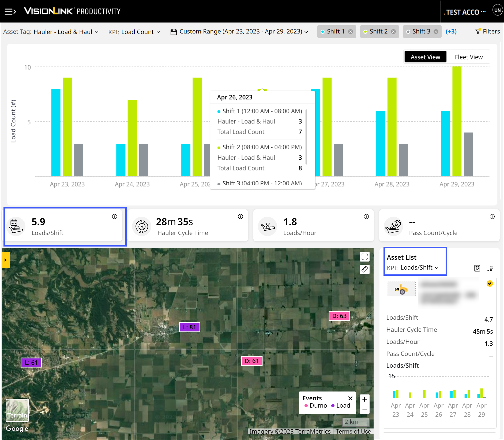This screenshot has height=440, width=504.
Task: Zoom out on the map
Action: (364, 409)
